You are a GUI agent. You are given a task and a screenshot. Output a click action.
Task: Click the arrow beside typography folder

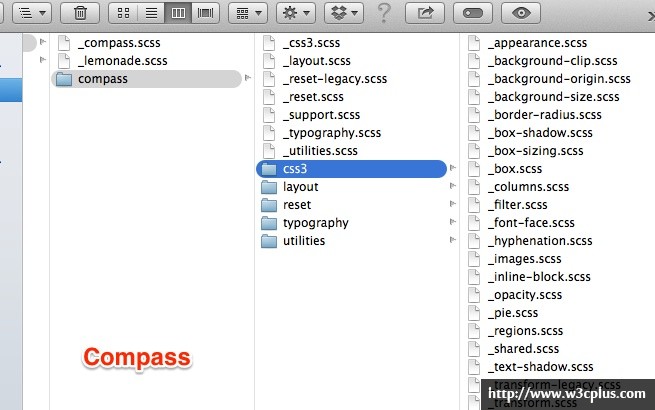[453, 222]
